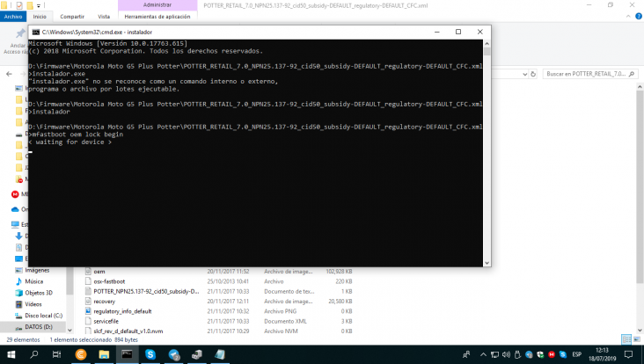
Task: Open Windows Security shield tray icon
Action: pos(540,354)
